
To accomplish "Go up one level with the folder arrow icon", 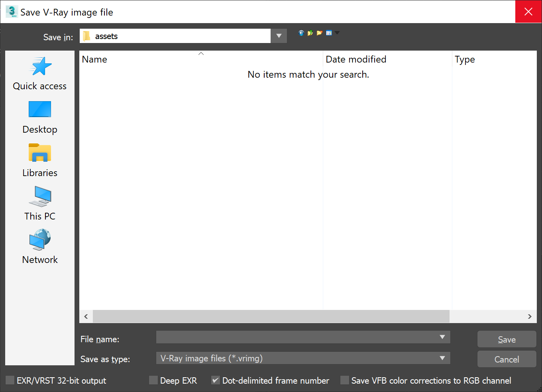I will 310,33.
